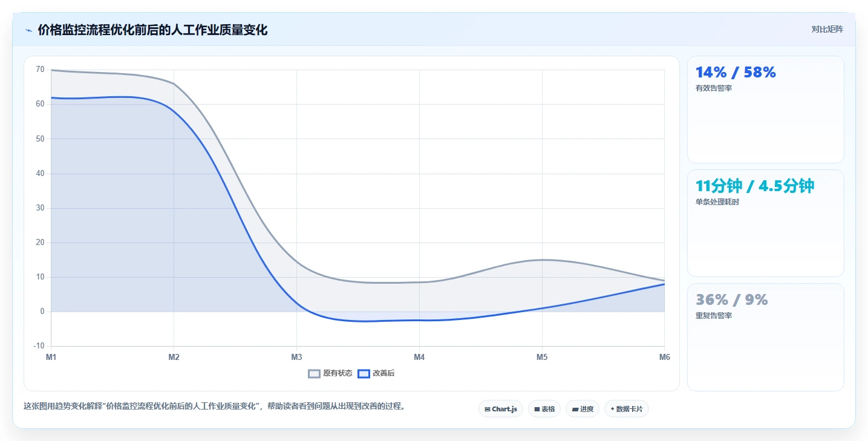
Task: Click the 数据卡片 chip star icon
Action: coord(613,409)
